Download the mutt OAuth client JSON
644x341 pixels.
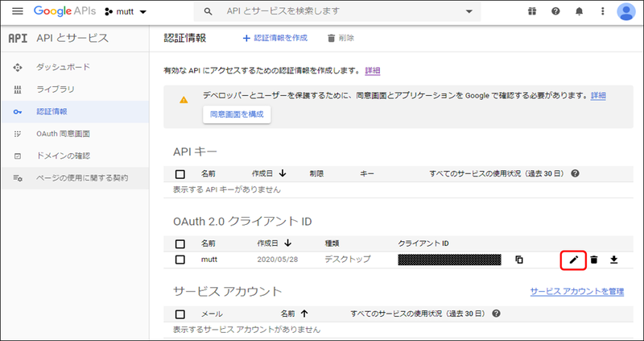point(613,260)
